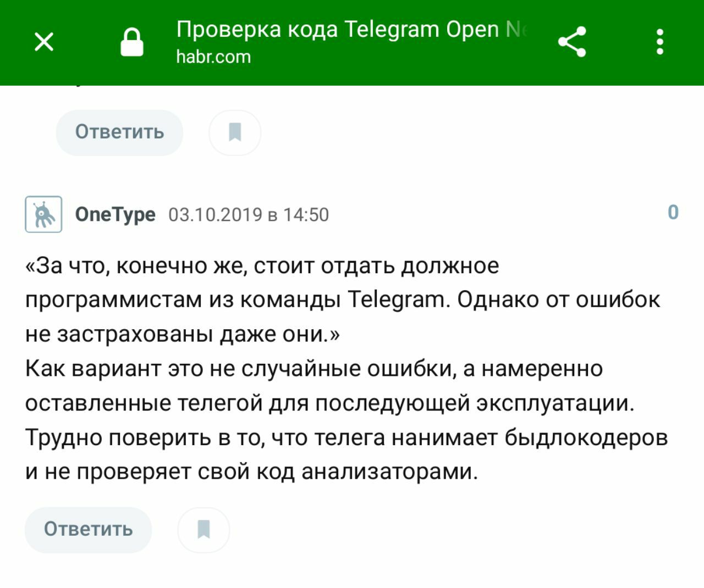Screen dimensions: 704x588
Task: Bookmark OneType's comment
Action: pos(204,530)
